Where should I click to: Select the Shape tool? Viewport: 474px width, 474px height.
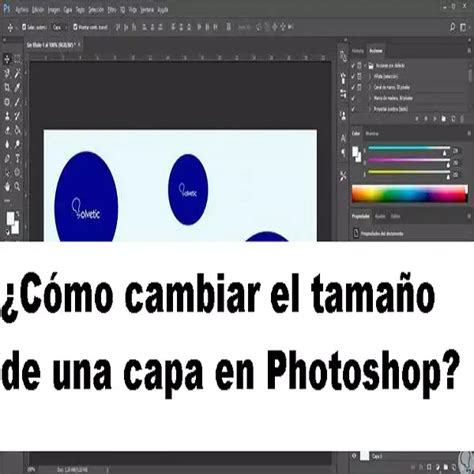17,172
